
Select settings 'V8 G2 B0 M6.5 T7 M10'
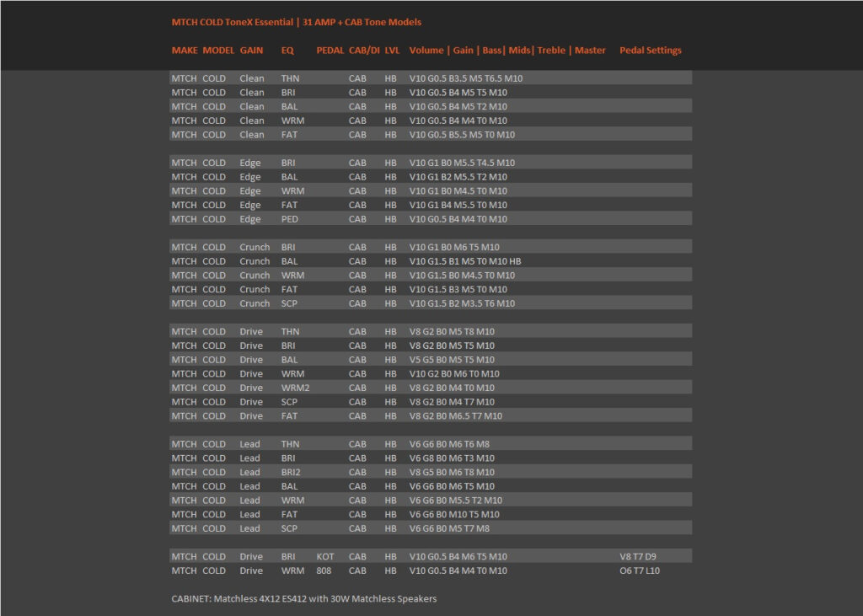[456, 415]
